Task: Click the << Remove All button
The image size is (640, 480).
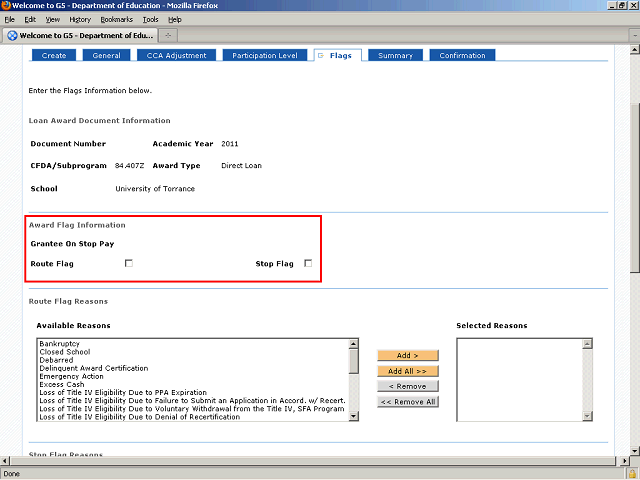Action: coord(408,402)
